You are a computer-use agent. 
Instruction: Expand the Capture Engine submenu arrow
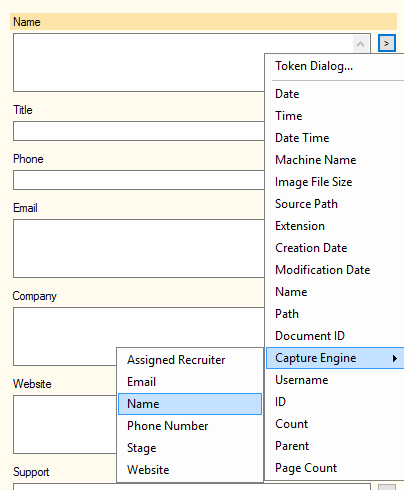[395, 358]
